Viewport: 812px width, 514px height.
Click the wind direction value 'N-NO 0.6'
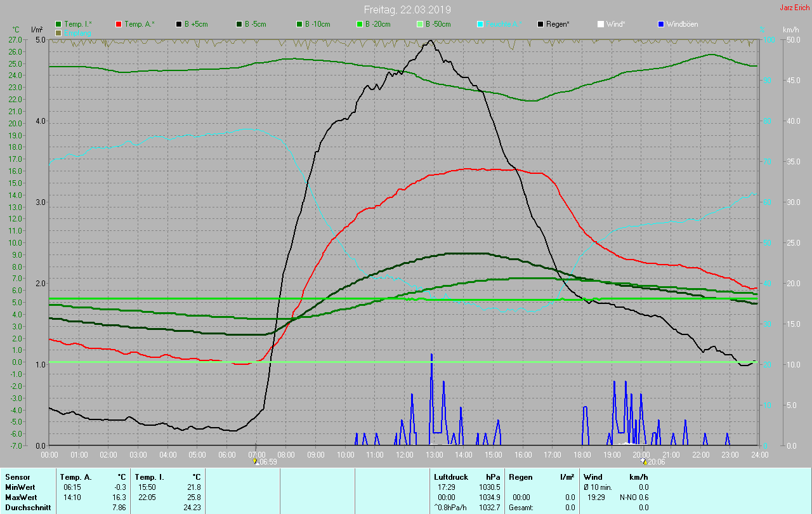[634, 498]
